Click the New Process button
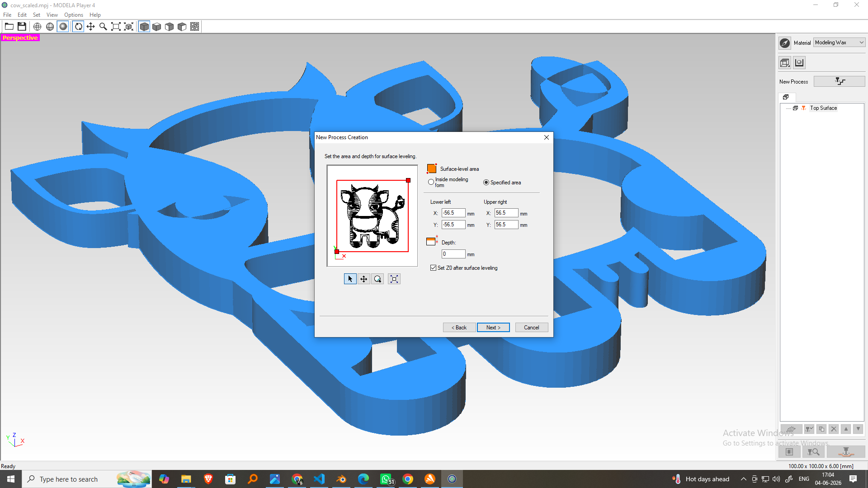 click(840, 81)
